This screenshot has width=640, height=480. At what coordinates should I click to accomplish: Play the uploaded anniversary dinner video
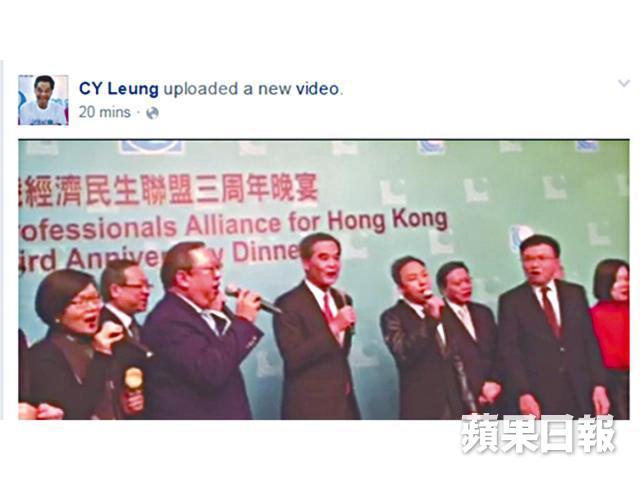pyautogui.click(x=324, y=280)
